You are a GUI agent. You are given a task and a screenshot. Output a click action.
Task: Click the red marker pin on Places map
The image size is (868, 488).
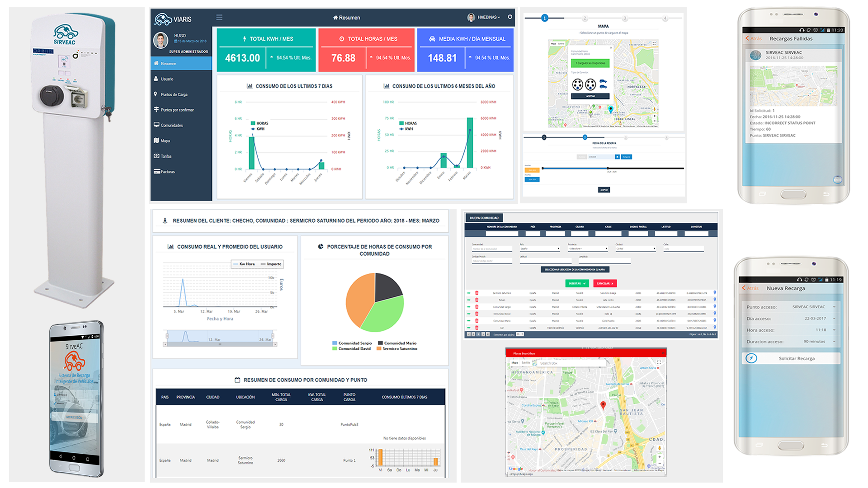603,404
